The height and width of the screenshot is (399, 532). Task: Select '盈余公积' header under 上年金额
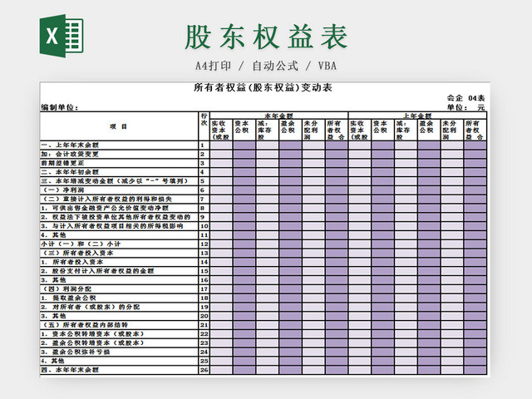[429, 130]
